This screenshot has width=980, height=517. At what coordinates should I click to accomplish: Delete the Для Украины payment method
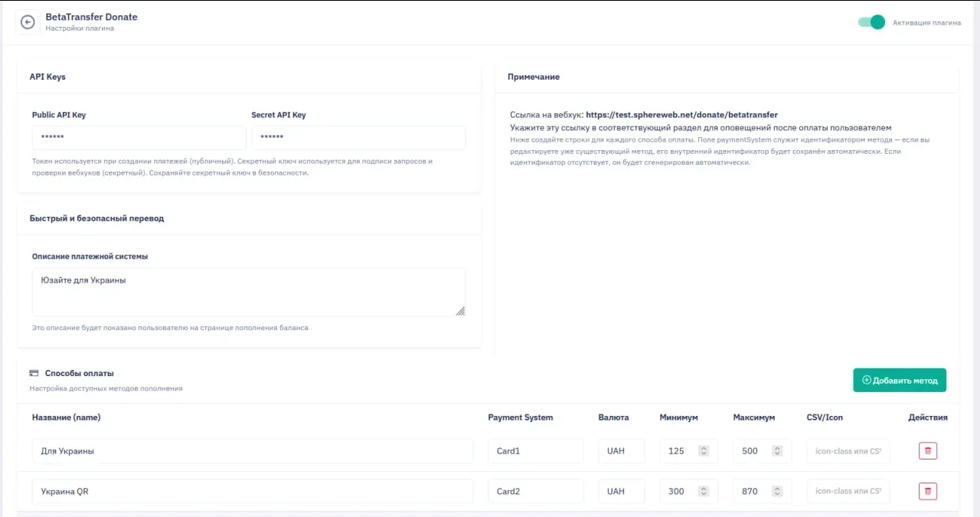pyautogui.click(x=927, y=451)
